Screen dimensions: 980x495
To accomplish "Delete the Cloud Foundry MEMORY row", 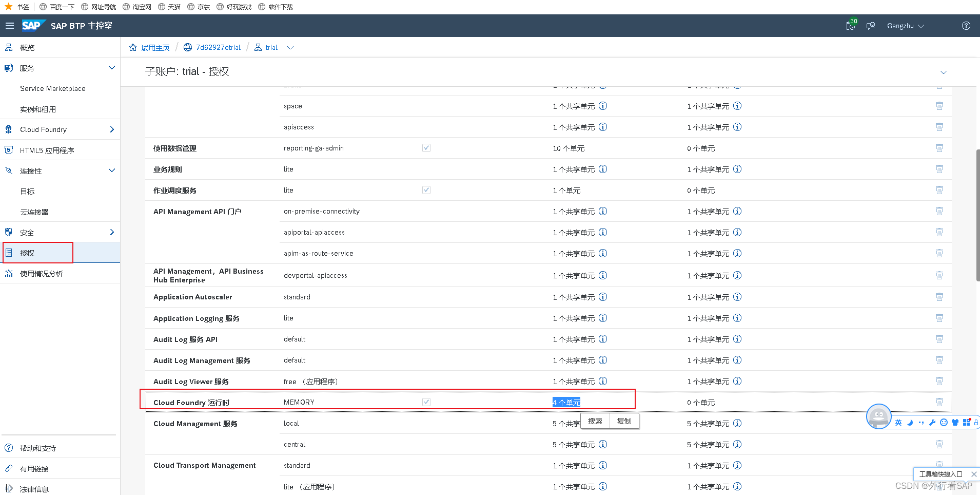I will point(939,402).
